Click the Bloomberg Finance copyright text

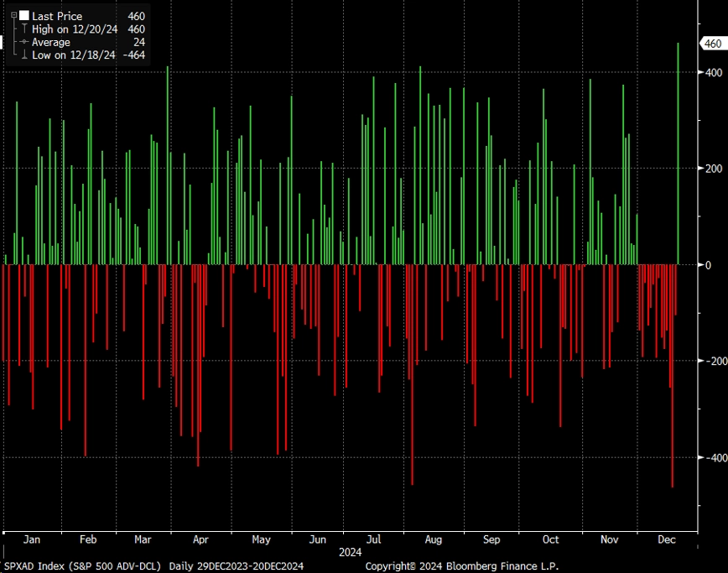pyautogui.click(x=462, y=566)
